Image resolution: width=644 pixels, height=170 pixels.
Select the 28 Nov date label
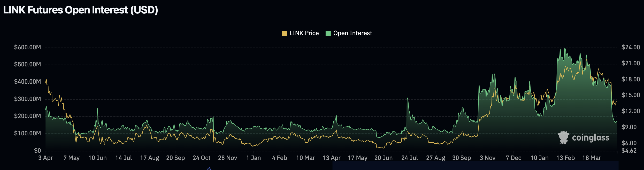227,158
